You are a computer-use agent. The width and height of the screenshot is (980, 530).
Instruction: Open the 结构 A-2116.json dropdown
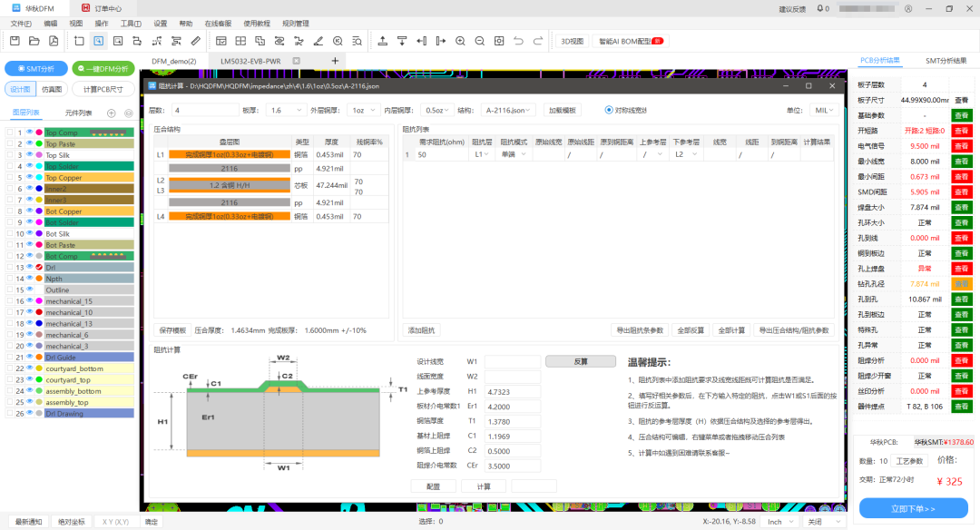[x=509, y=110]
